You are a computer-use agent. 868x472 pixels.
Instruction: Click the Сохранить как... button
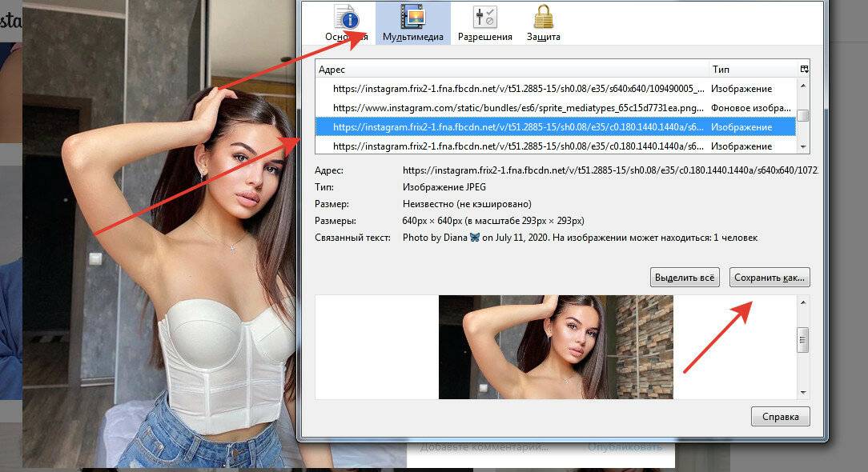(x=770, y=278)
